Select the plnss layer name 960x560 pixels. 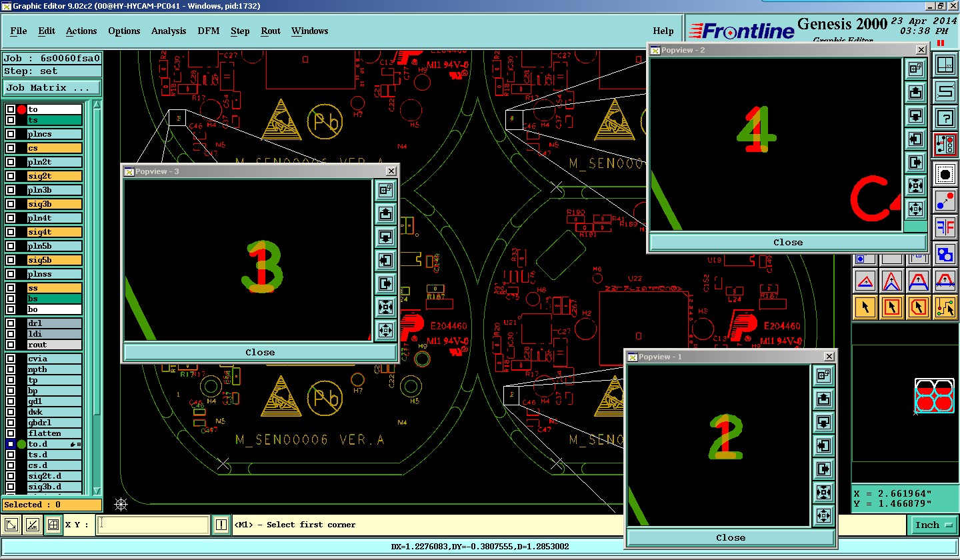pyautogui.click(x=55, y=274)
